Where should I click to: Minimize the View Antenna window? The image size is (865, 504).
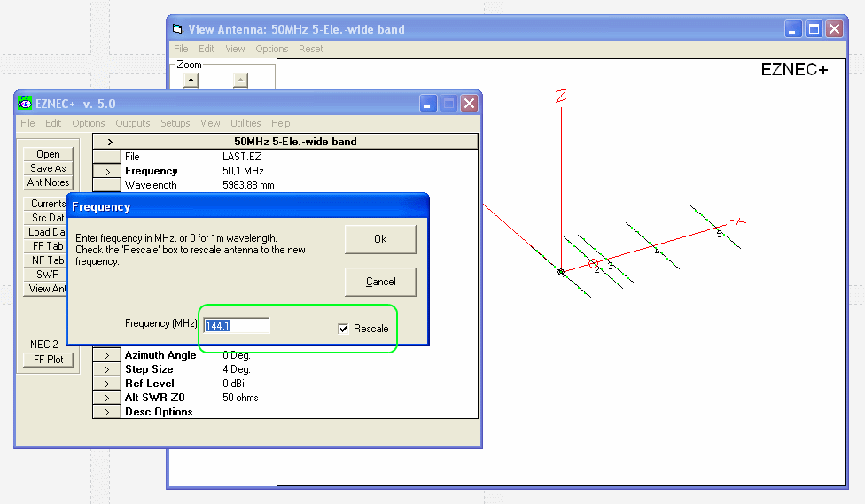pyautogui.click(x=793, y=28)
